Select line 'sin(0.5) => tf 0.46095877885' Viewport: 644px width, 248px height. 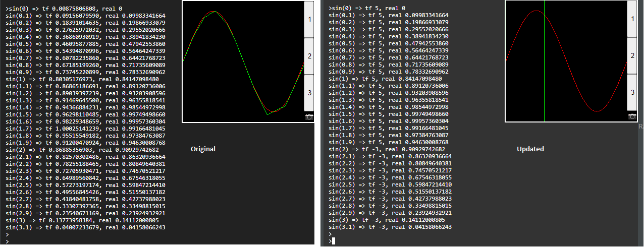[x=86, y=44]
